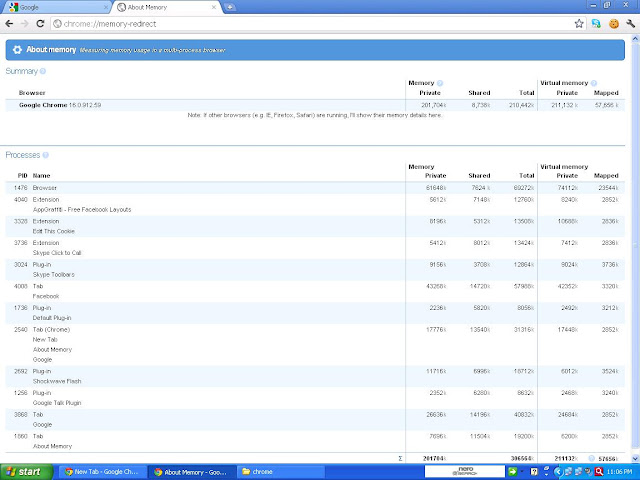This screenshot has width=640, height=480.
Task: Click the Default Plug-in text
Action: pos(52,318)
